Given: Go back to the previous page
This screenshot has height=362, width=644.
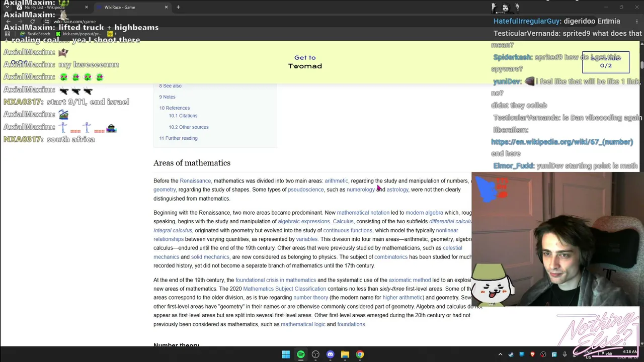Looking at the screenshot, I should (9, 22).
